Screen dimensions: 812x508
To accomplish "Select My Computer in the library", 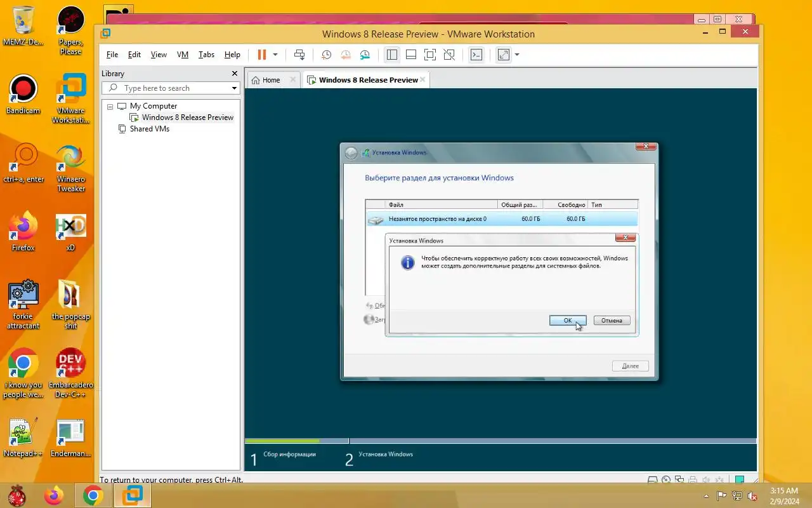I will point(153,106).
